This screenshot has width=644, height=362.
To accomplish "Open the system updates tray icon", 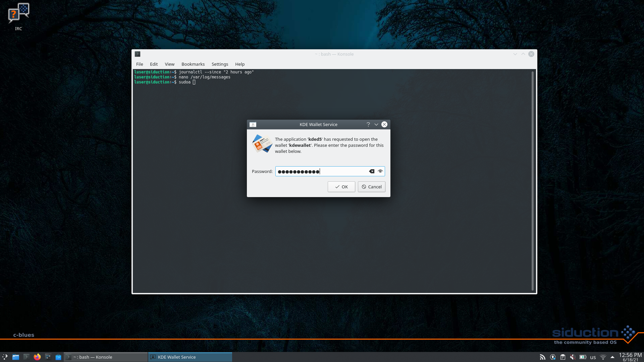I will click(553, 357).
